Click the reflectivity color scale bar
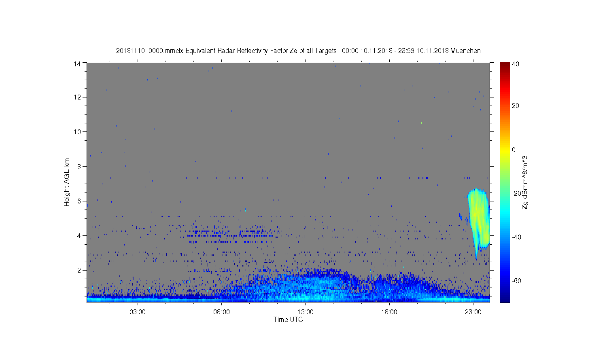 [504, 182]
